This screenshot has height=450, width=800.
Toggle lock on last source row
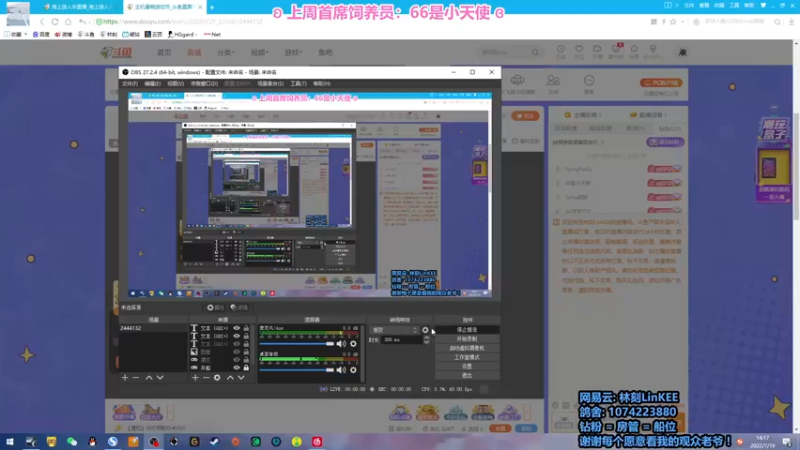point(246,367)
